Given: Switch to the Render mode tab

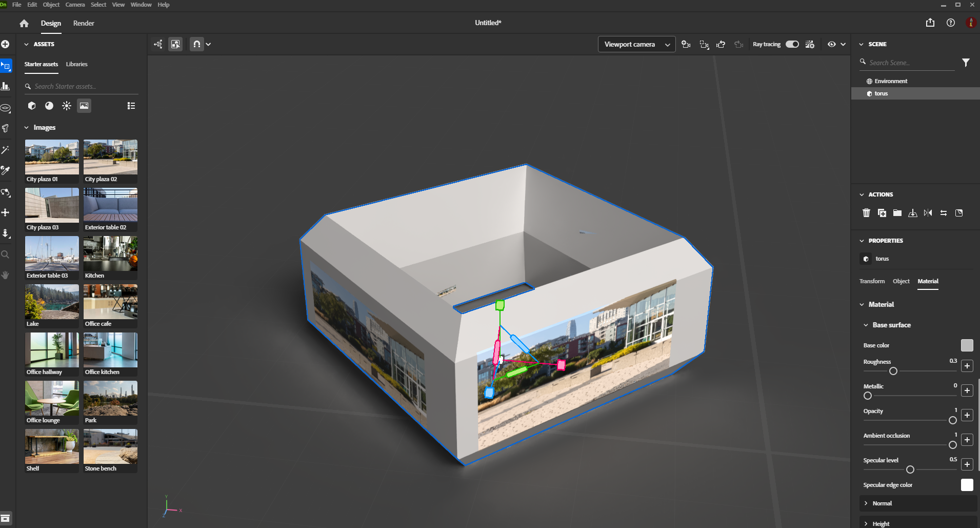Looking at the screenshot, I should point(84,23).
